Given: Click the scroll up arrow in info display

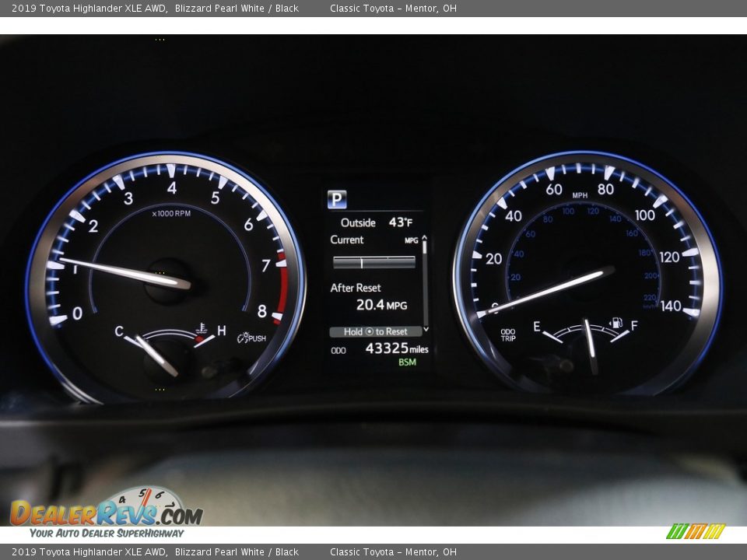Looking at the screenshot, I should pos(425,239).
